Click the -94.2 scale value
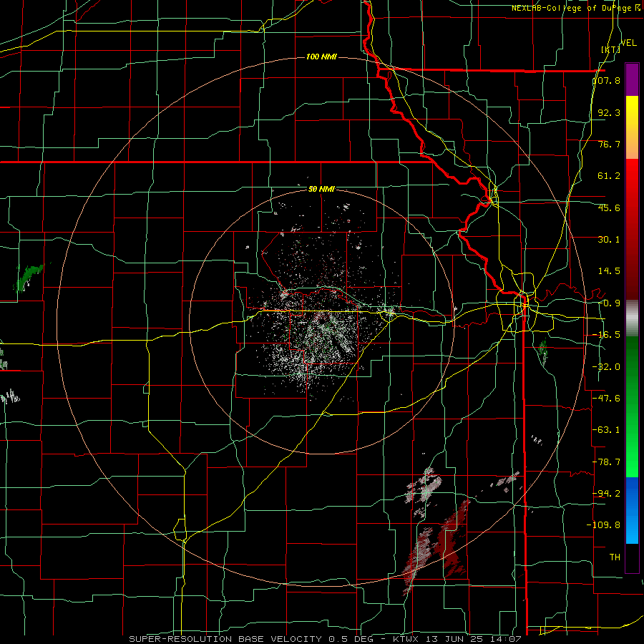Image resolution: width=644 pixels, height=644 pixels. (x=606, y=493)
